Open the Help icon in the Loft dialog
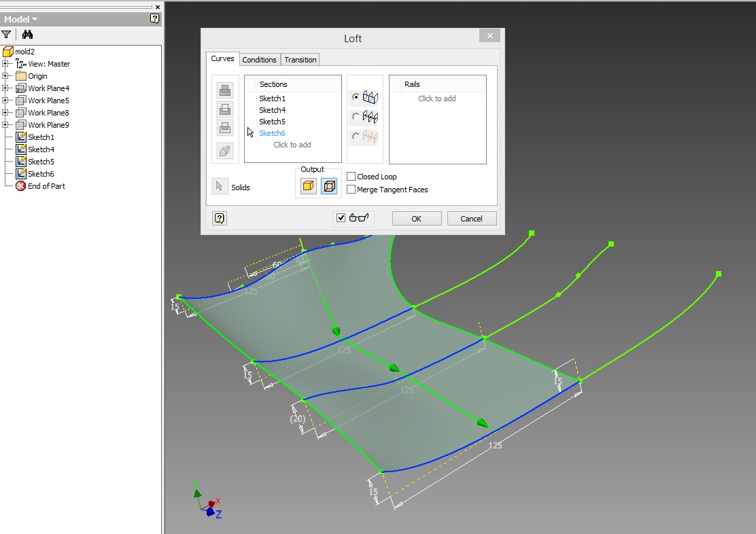Viewport: 756px width, 534px height. (219, 218)
